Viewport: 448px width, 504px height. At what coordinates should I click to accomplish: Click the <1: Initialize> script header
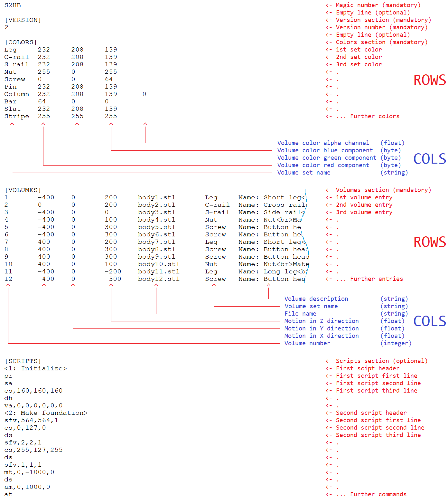pos(35,368)
